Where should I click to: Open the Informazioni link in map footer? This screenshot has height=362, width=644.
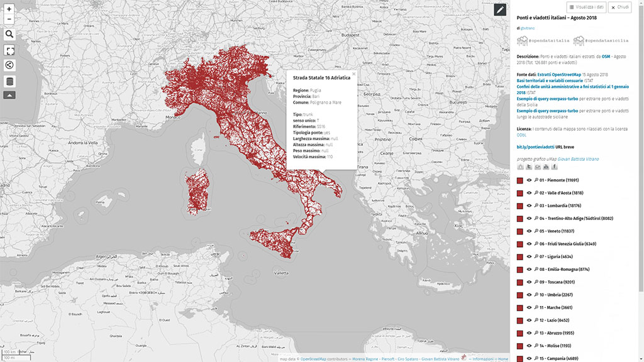482,359
